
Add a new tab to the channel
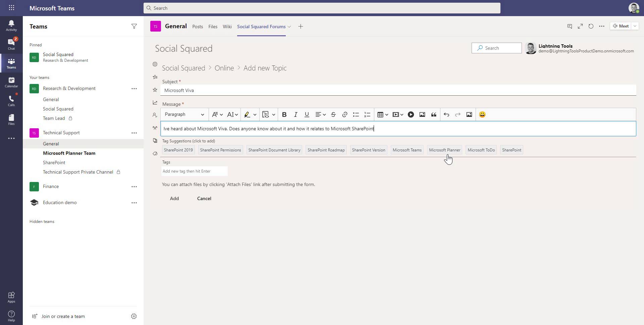click(x=301, y=27)
